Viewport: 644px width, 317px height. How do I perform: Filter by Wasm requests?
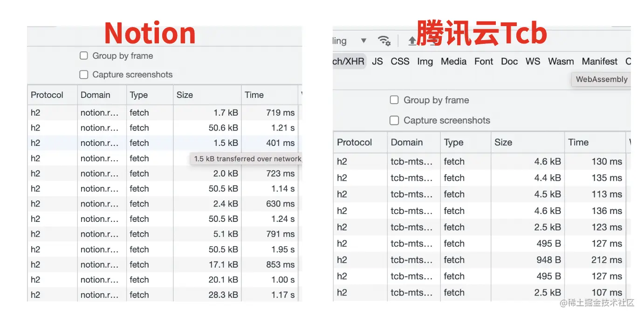(561, 61)
